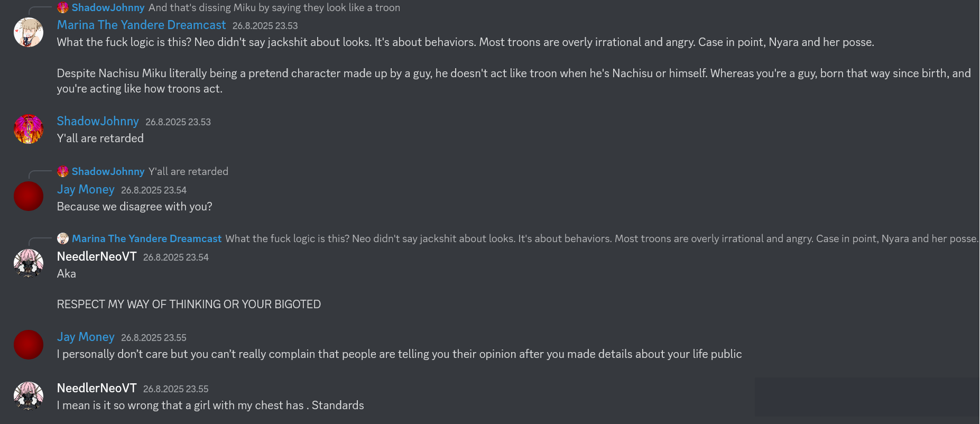Click small Marina avatar in reply preview
This screenshot has width=980, height=424.
pos(63,238)
